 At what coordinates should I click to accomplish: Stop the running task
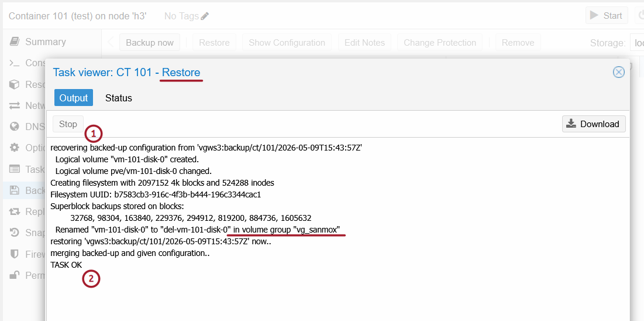[68, 124]
